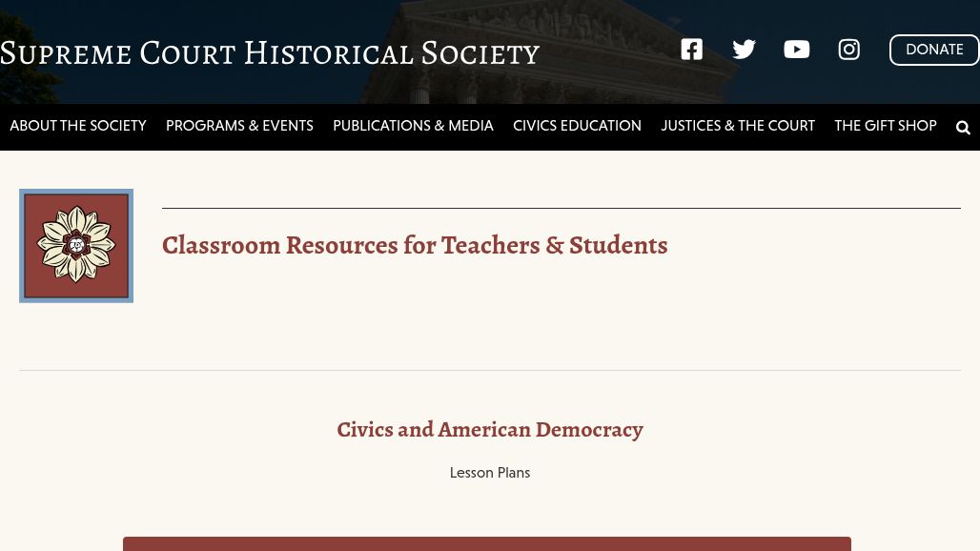Click the DONATE button
Image resolution: width=980 pixels, height=551 pixels.
click(x=934, y=50)
